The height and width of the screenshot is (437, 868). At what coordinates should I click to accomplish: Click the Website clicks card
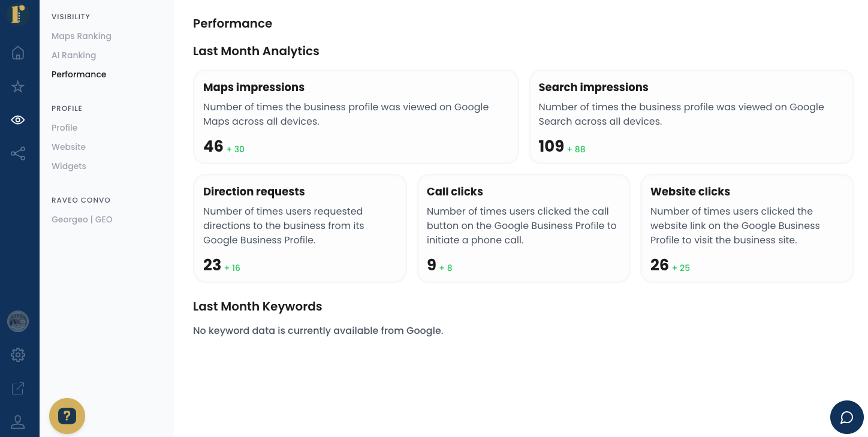747,228
